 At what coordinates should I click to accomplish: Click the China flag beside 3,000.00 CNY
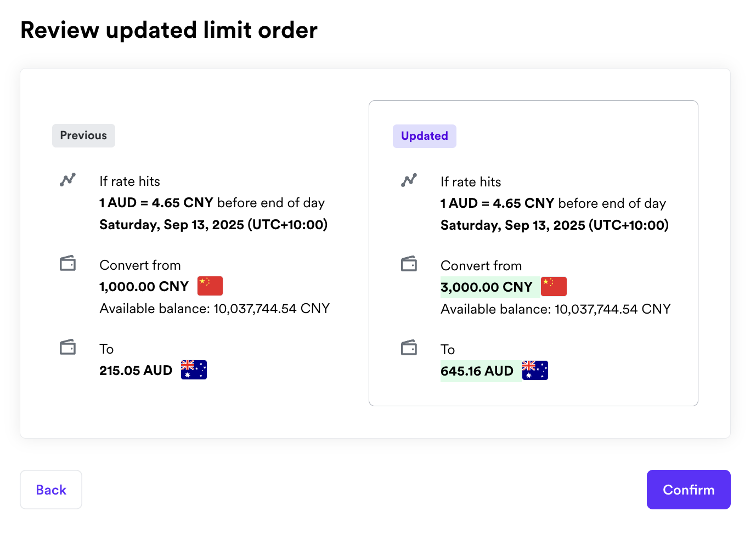[x=554, y=287]
